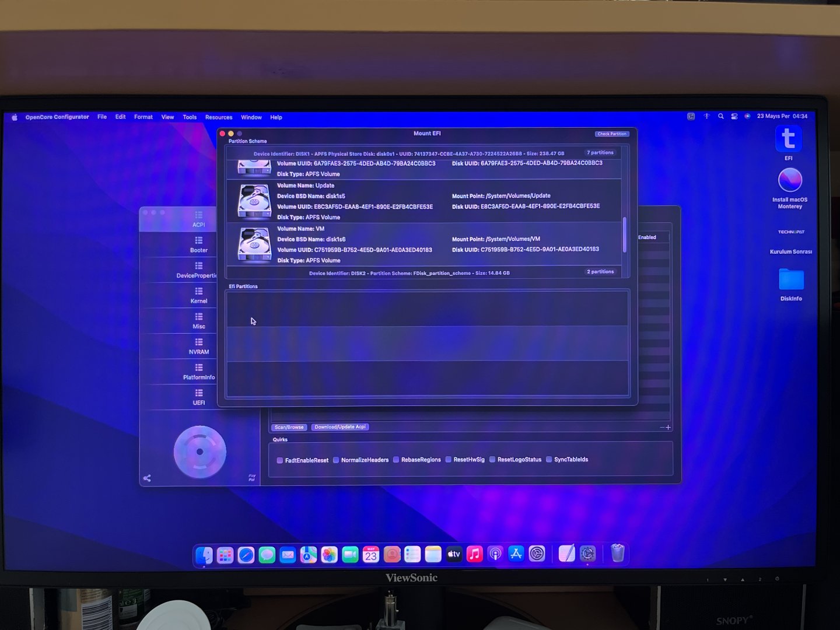Screen dimensions: 840x630
Task: Launch Safari from the Dock
Action: point(246,555)
